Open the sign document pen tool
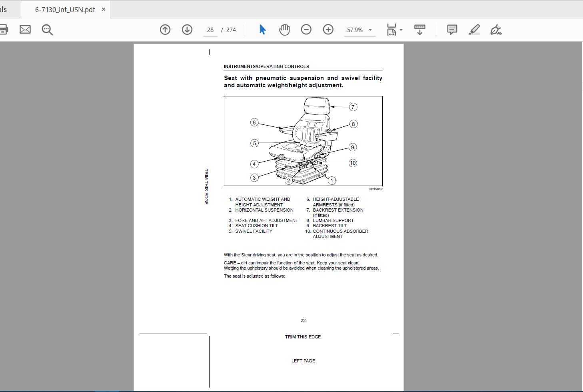 click(496, 30)
